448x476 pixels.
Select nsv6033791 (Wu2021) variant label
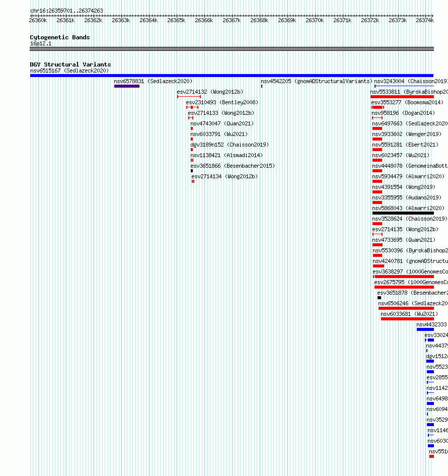(219, 134)
